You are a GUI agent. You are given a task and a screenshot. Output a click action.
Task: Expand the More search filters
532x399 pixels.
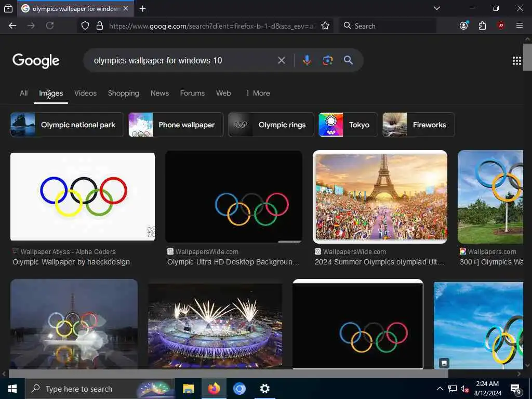point(258,93)
